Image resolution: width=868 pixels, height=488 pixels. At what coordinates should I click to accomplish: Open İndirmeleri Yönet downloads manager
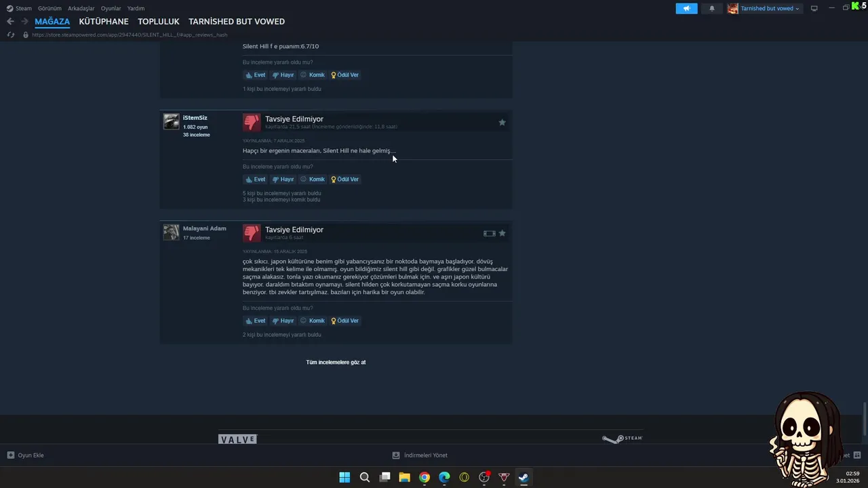click(420, 455)
